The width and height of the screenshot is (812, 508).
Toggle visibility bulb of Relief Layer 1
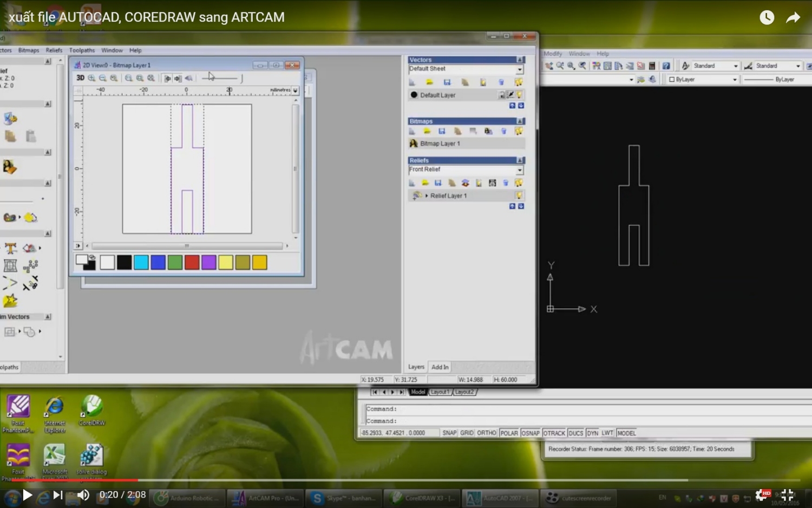coord(519,196)
